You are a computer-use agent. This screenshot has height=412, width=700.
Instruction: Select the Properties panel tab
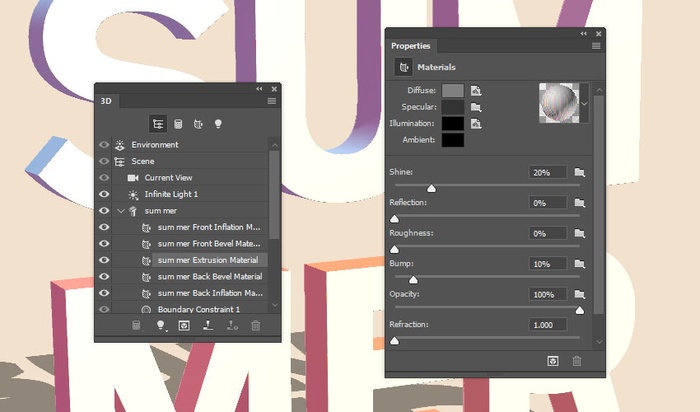pyautogui.click(x=410, y=45)
